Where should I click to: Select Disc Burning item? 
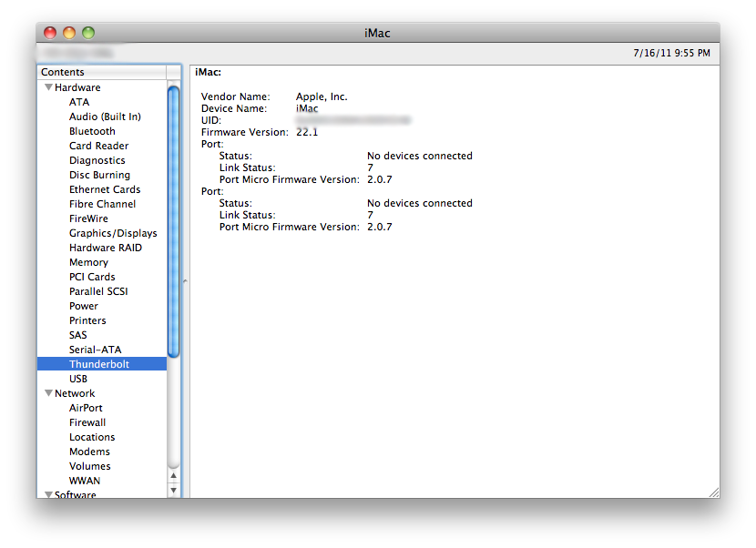point(100,175)
